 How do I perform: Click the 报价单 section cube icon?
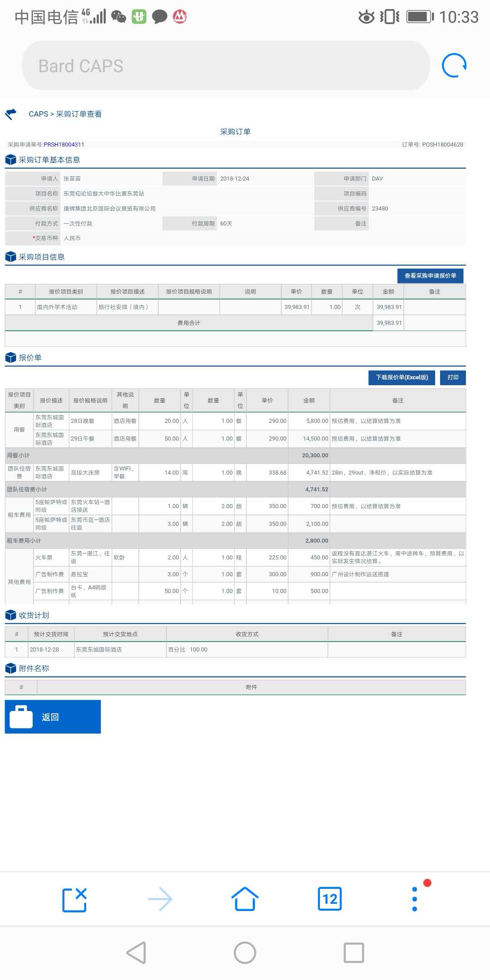[x=10, y=358]
